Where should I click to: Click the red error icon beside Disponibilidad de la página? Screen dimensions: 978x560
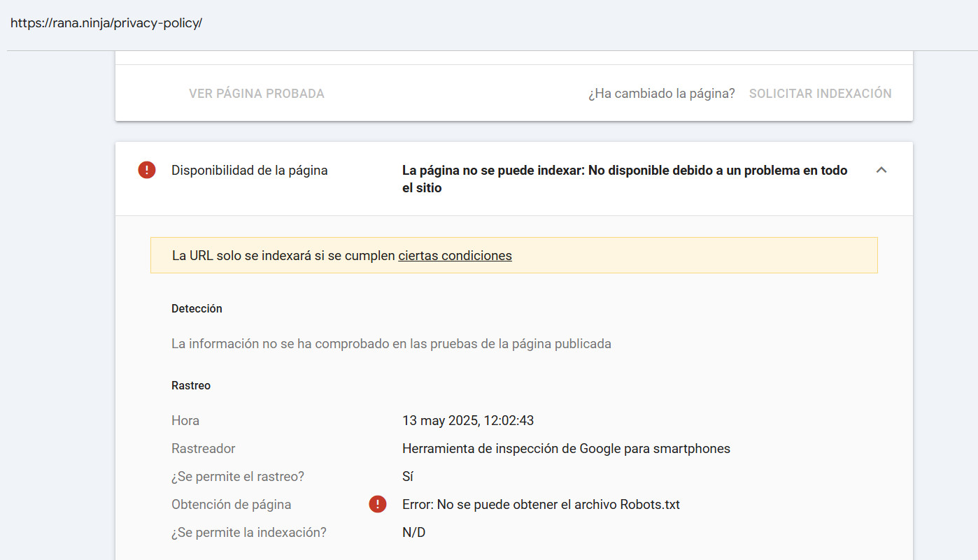(146, 169)
